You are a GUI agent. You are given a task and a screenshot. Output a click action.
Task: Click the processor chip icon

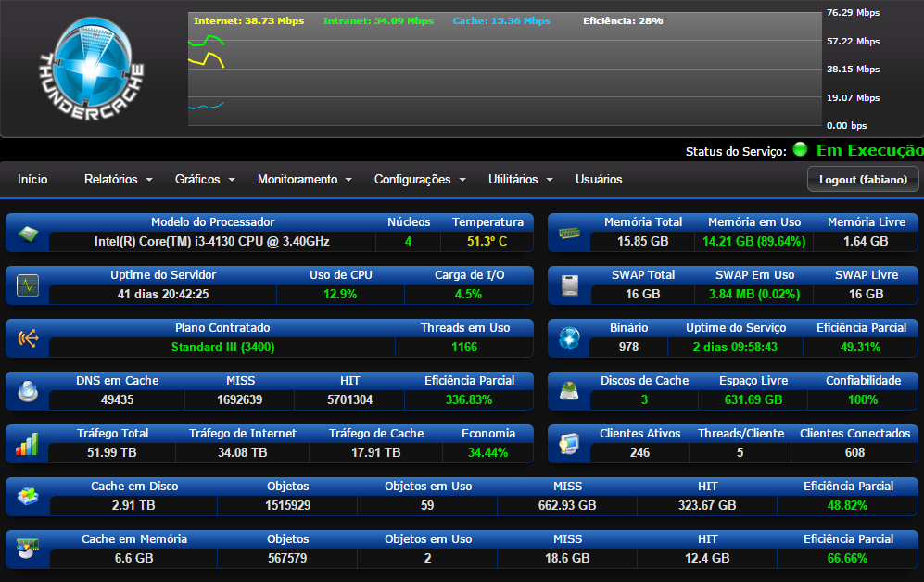[x=28, y=234]
